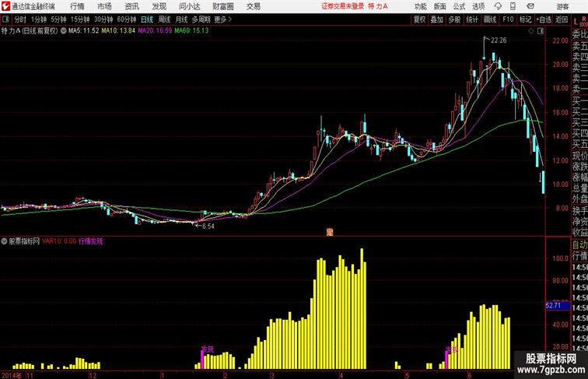588x379 pixels.
Task: Open the 行情 menu
Action: click(x=77, y=6)
